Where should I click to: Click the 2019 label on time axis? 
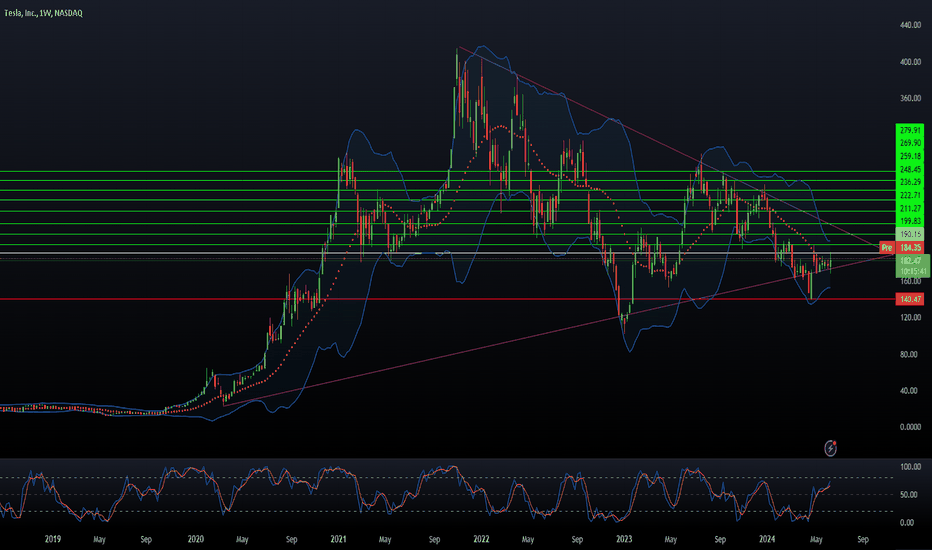pos(53,539)
